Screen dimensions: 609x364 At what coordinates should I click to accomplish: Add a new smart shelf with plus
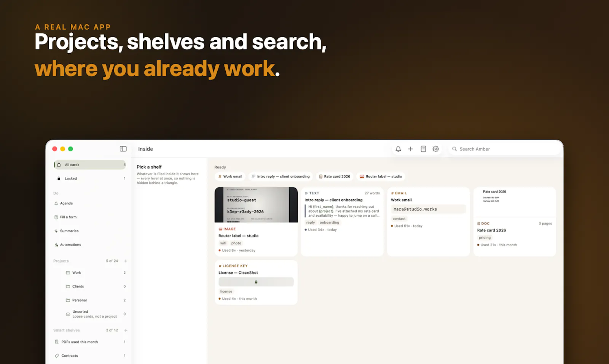[126, 330]
